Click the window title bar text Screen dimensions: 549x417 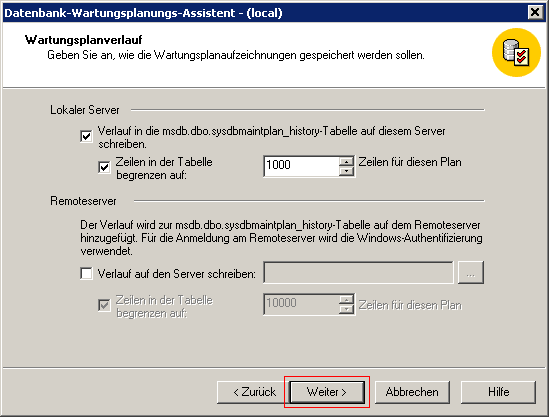pyautogui.click(x=143, y=13)
